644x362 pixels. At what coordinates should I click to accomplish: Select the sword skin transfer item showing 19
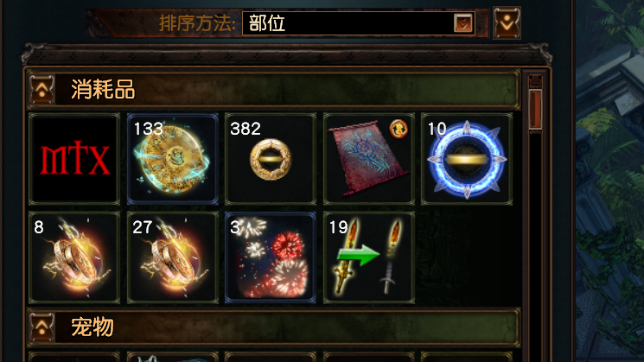pos(369,257)
